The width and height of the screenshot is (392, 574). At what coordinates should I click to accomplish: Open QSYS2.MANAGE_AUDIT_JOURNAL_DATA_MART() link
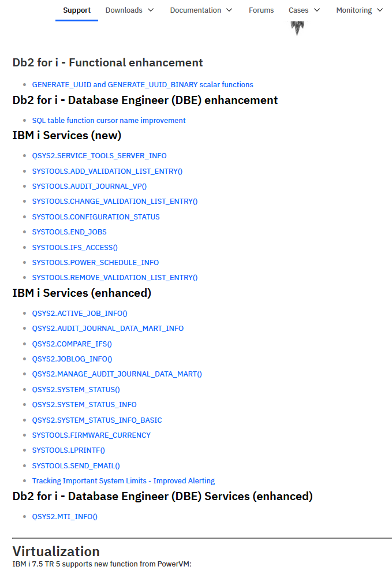(x=117, y=374)
